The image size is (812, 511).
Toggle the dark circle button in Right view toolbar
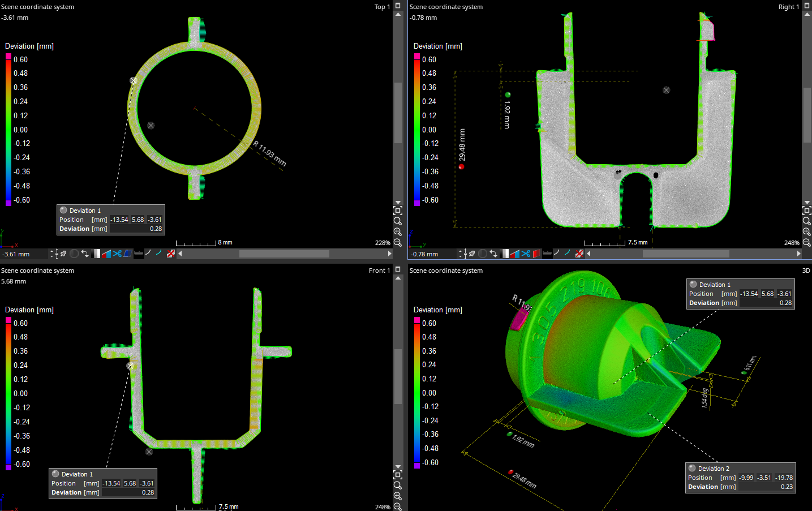483,254
